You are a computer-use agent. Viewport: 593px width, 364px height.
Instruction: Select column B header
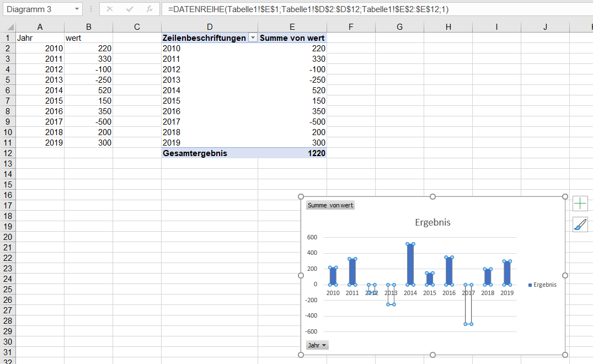click(88, 27)
